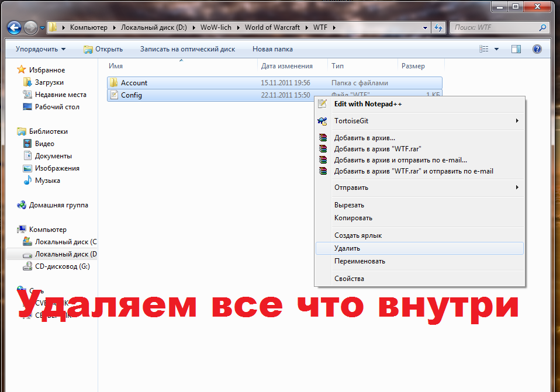This screenshot has height=392, width=560.
Task: Click WinRAR icon beside 'Добавить в архив...'
Action: click(323, 137)
